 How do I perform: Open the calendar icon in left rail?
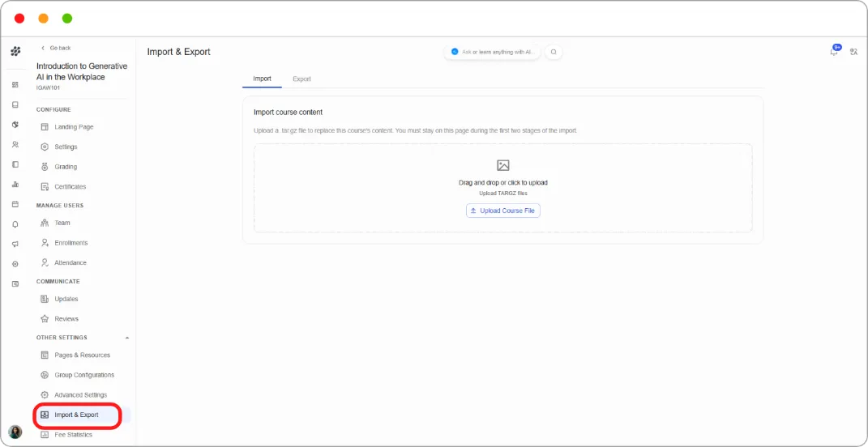tap(15, 204)
